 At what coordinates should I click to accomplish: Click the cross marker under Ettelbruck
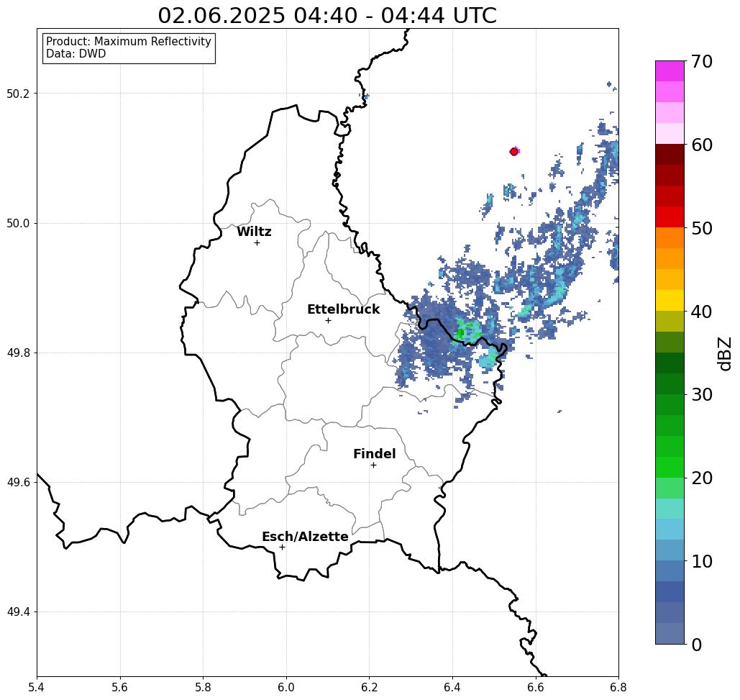pyautogui.click(x=328, y=320)
